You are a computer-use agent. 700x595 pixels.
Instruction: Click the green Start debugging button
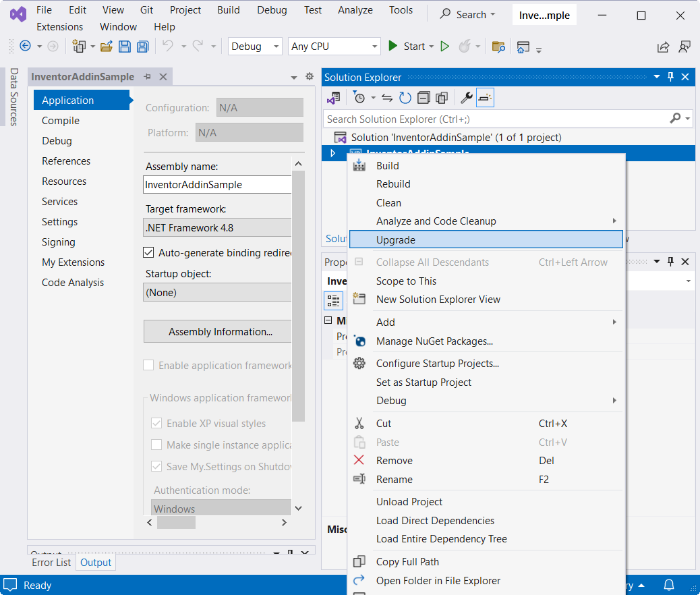tap(393, 46)
